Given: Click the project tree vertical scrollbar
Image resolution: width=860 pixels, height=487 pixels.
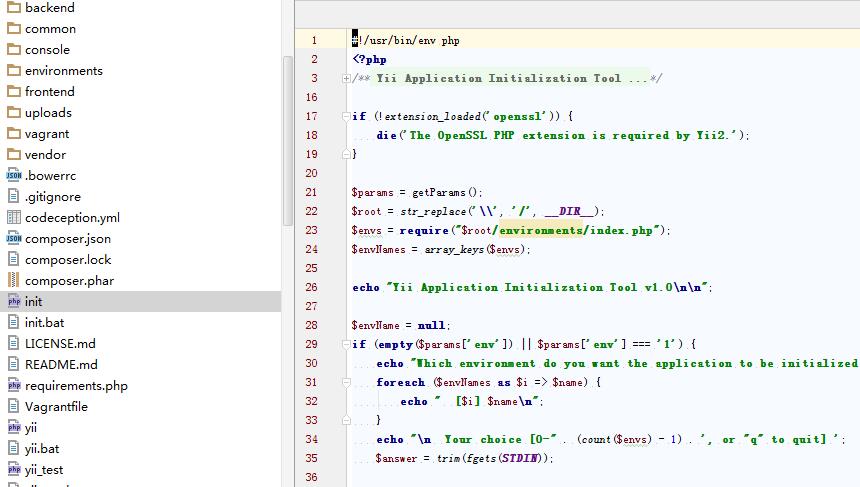Looking at the screenshot, I should [x=288, y=140].
